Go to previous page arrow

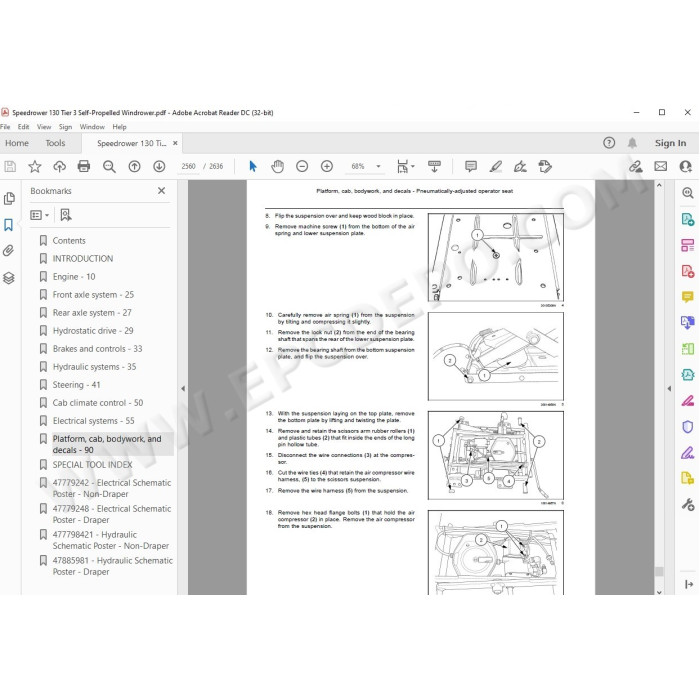tap(134, 167)
